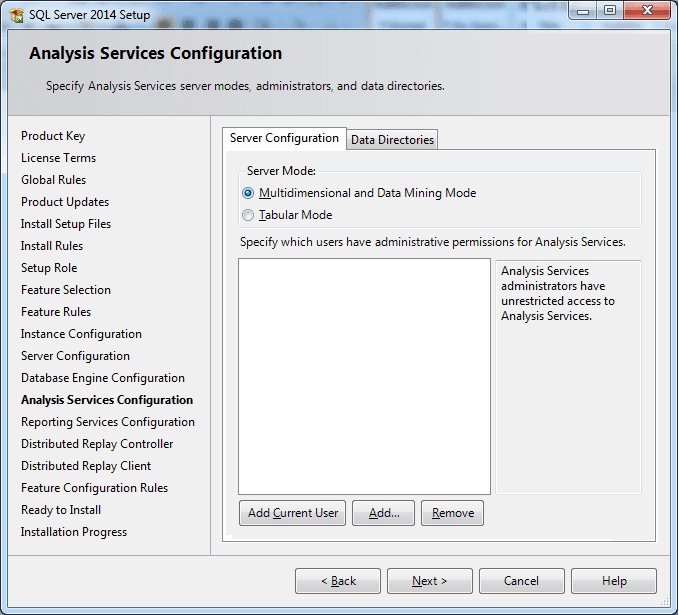Viewport: 679px width, 615px height.
Task: Select the Tabular Mode radio button
Action: click(x=248, y=215)
